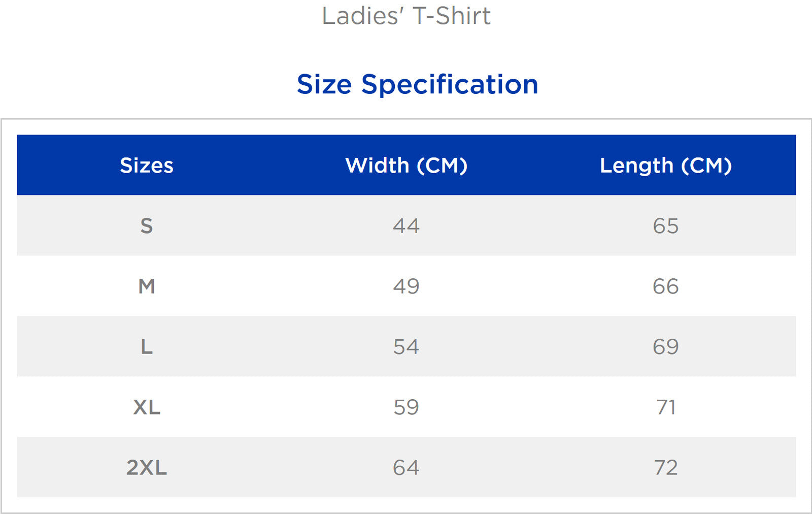Screen dimensions: 812x514
Task: Click the L size row label
Action: click(x=147, y=347)
